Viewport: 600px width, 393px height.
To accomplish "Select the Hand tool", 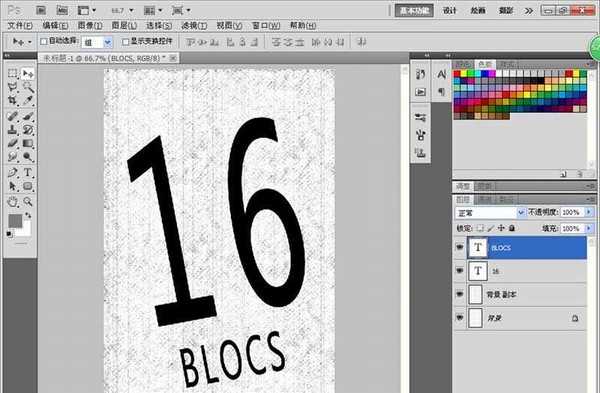I will (13, 201).
